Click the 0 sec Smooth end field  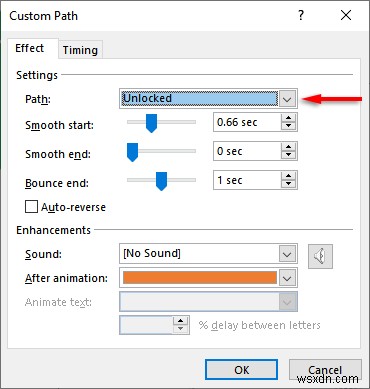click(x=247, y=151)
